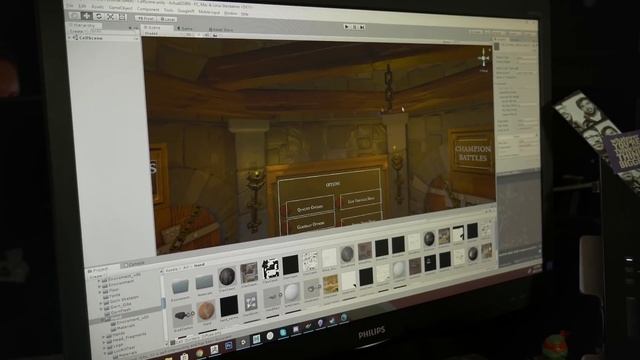Open the Asset Store tab
This screenshot has width=640, height=360.
(x=222, y=29)
